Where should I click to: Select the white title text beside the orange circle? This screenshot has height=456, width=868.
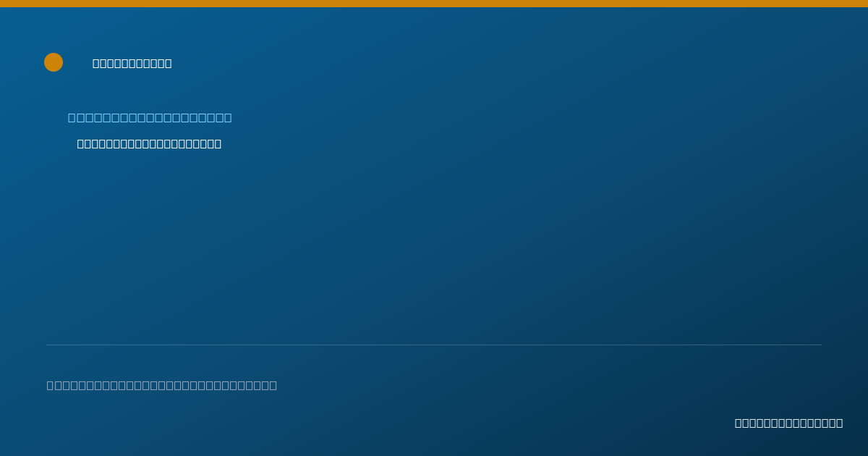click(132, 64)
